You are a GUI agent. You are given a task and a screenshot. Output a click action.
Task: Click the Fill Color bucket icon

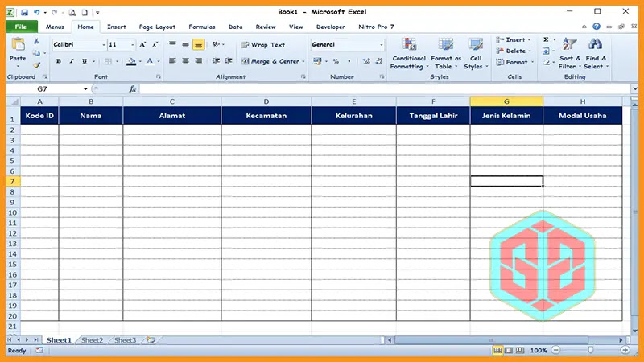pos(131,62)
